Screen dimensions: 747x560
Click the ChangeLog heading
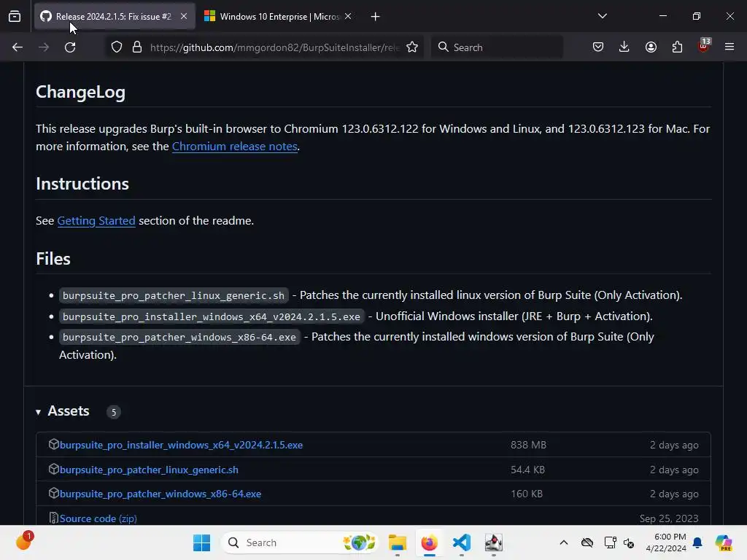pos(80,92)
